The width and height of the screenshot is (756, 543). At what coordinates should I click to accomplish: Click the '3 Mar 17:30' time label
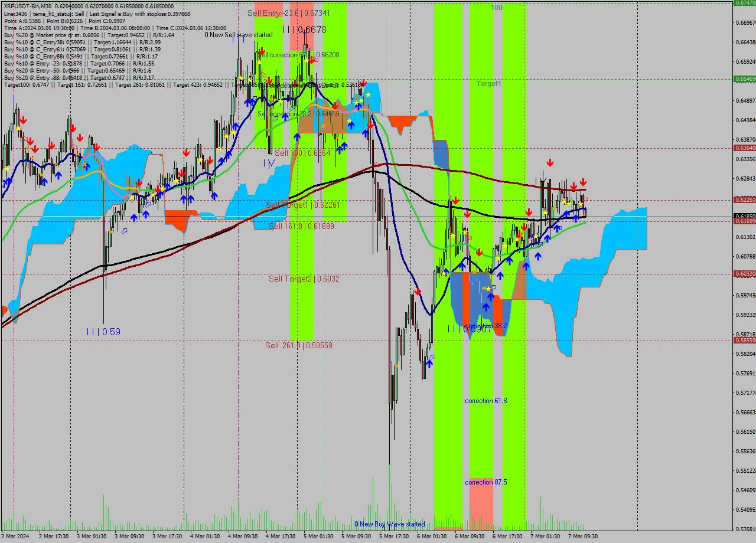pyautogui.click(x=166, y=537)
